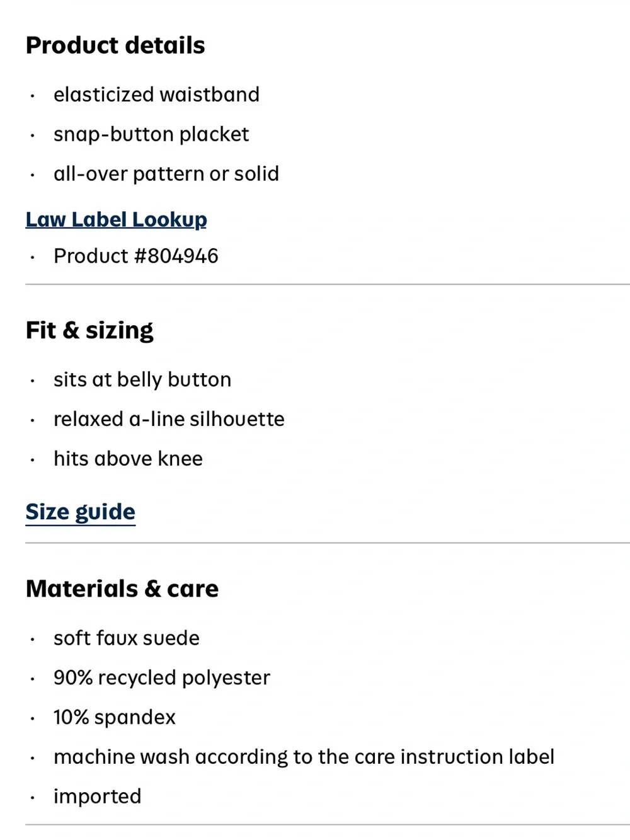This screenshot has height=840, width=630.
Task: Click the 90% recycled polyester item
Action: (162, 677)
